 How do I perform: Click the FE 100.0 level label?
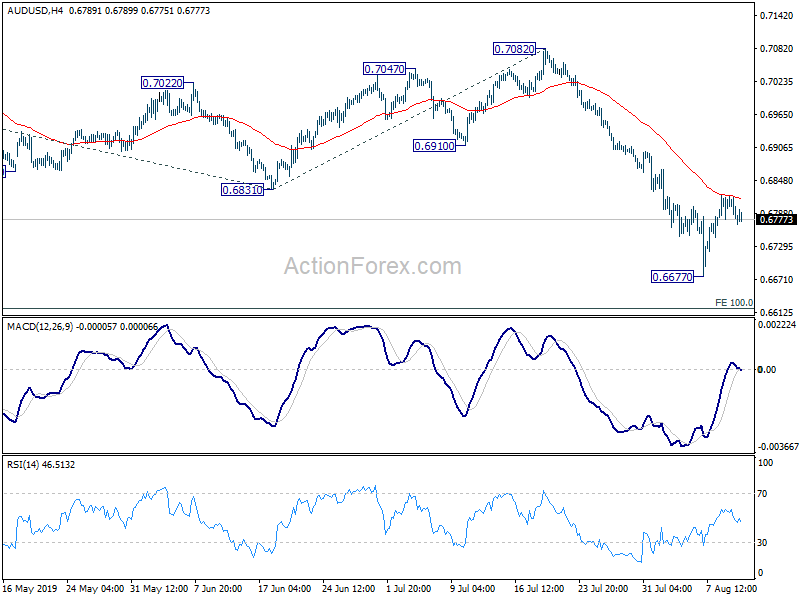[734, 303]
